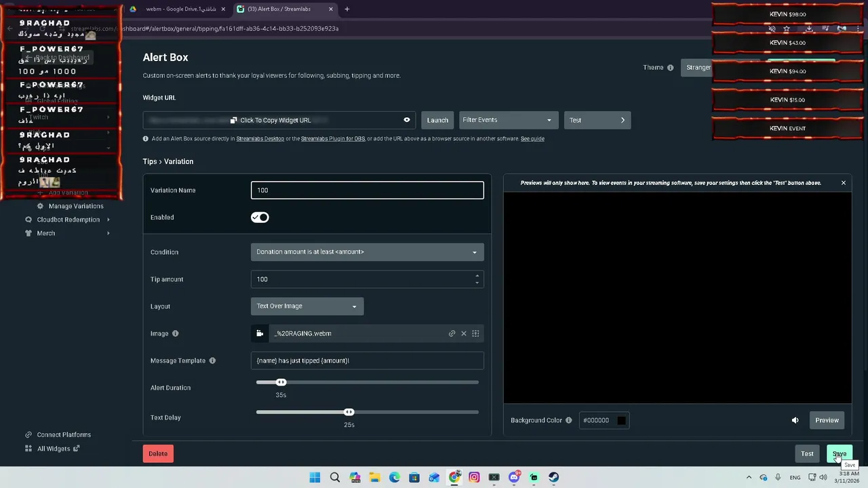Click the Text Delay slider handle

coord(349,412)
